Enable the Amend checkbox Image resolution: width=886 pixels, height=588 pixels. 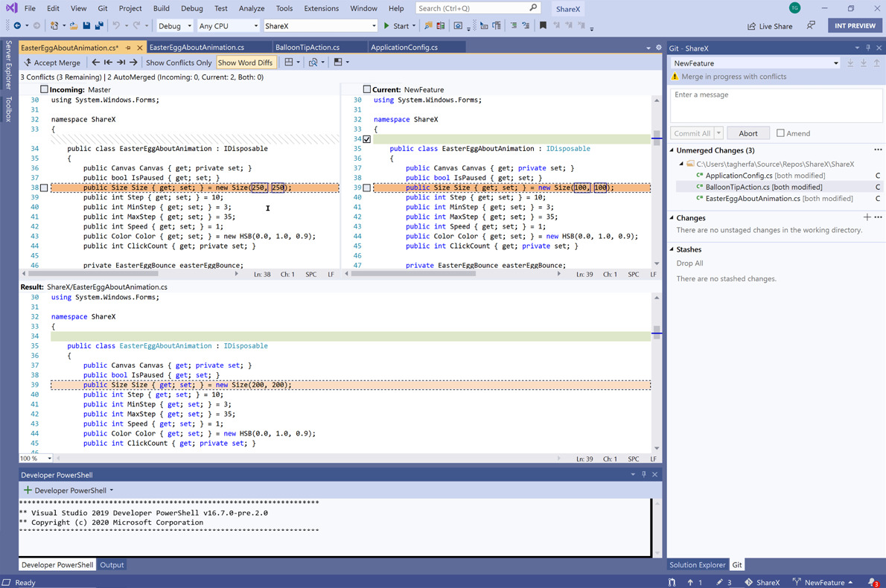pyautogui.click(x=780, y=133)
